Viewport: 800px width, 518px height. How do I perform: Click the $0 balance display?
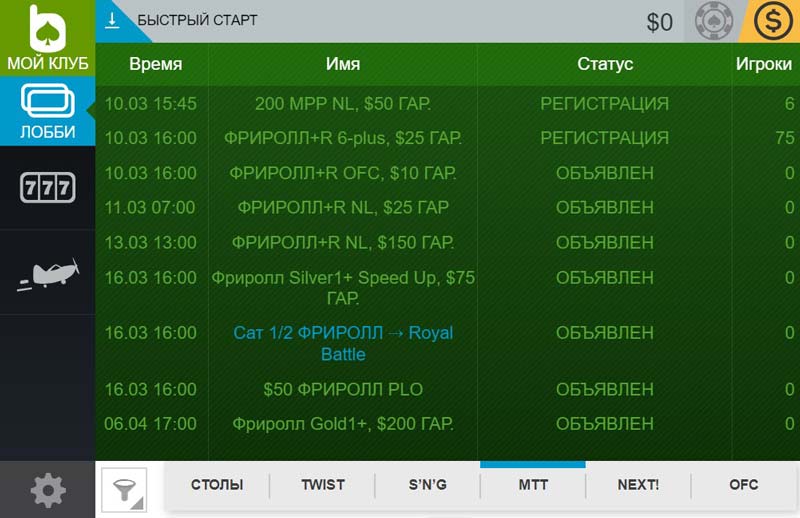(660, 22)
